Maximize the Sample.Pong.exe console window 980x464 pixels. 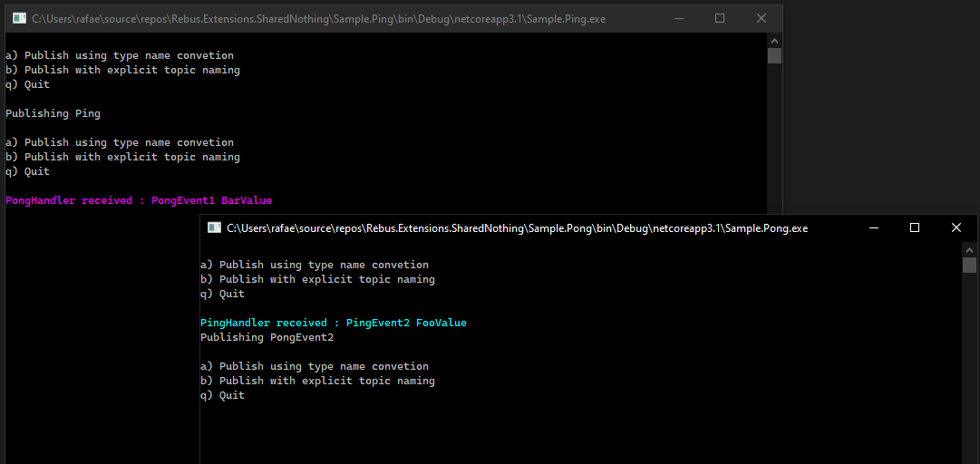(915, 228)
